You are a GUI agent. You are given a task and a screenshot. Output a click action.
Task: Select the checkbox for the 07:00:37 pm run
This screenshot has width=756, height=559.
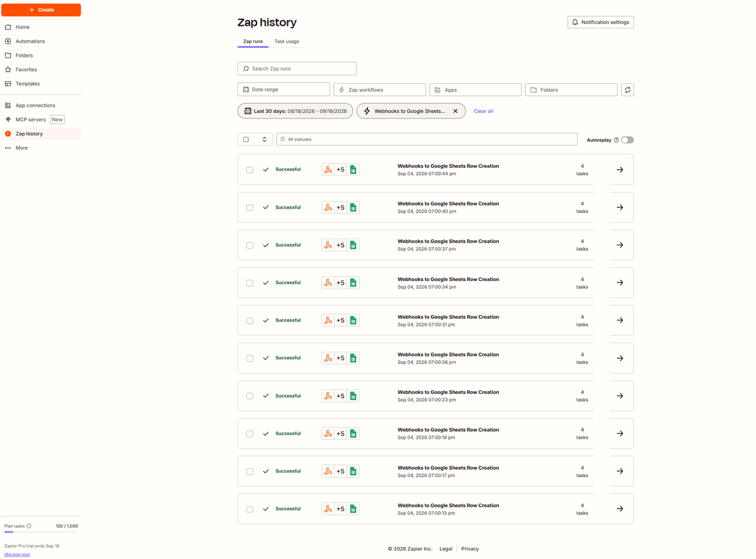pos(249,245)
